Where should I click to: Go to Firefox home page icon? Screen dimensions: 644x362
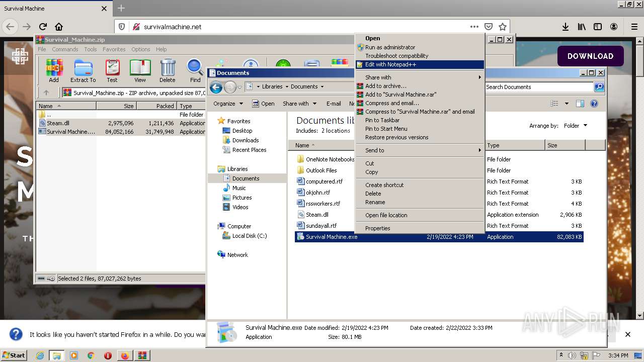[59, 27]
